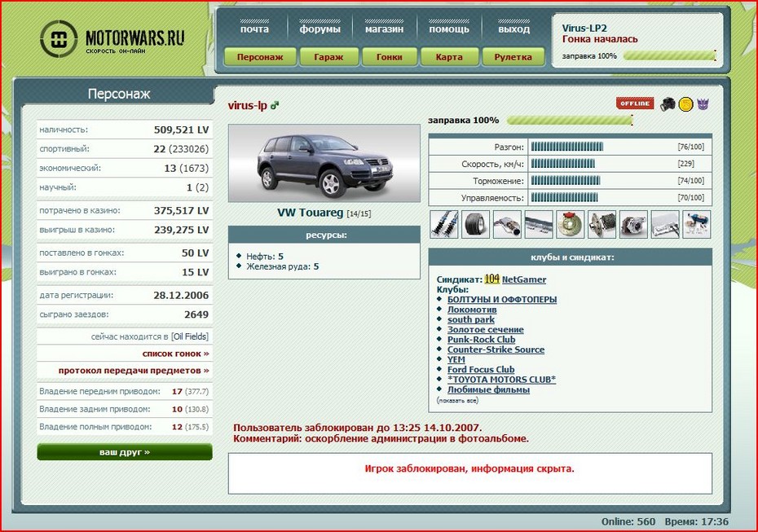Click the stabilizer bar part icon
The width and height of the screenshot is (758, 532).
[x=539, y=224]
